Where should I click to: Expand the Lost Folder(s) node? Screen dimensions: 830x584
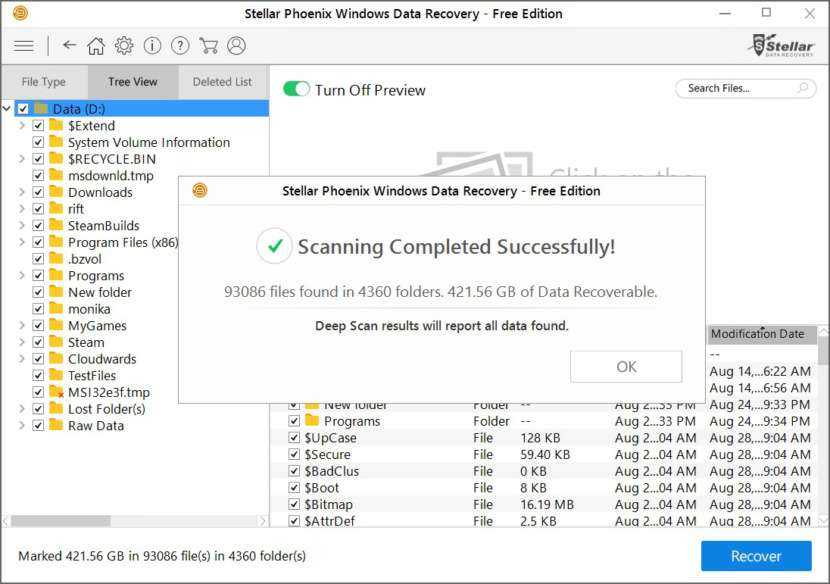pos(22,409)
